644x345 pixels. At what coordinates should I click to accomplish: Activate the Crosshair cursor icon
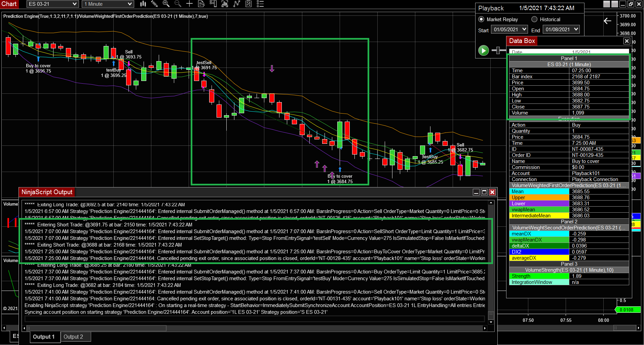tap(189, 4)
